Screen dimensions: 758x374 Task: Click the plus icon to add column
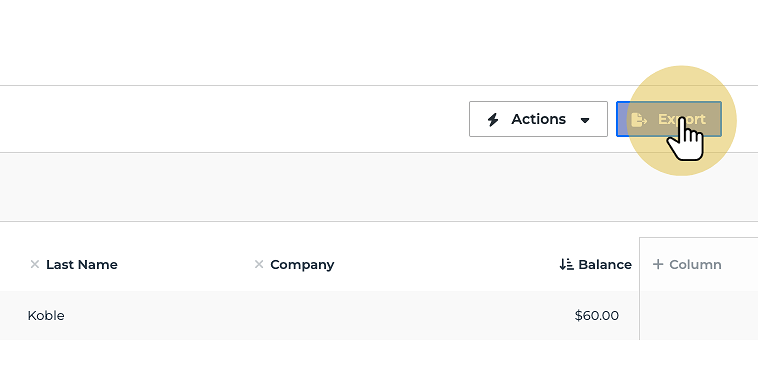657,264
